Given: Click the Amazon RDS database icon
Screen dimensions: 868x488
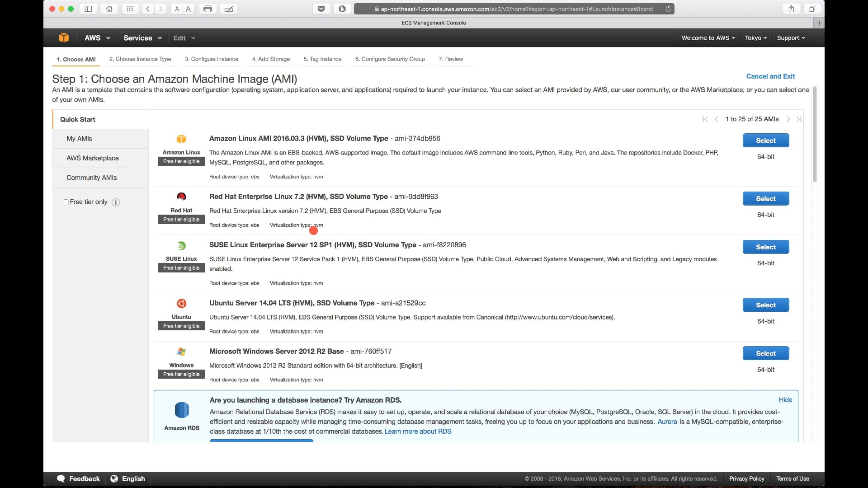Looking at the screenshot, I should (x=182, y=410).
